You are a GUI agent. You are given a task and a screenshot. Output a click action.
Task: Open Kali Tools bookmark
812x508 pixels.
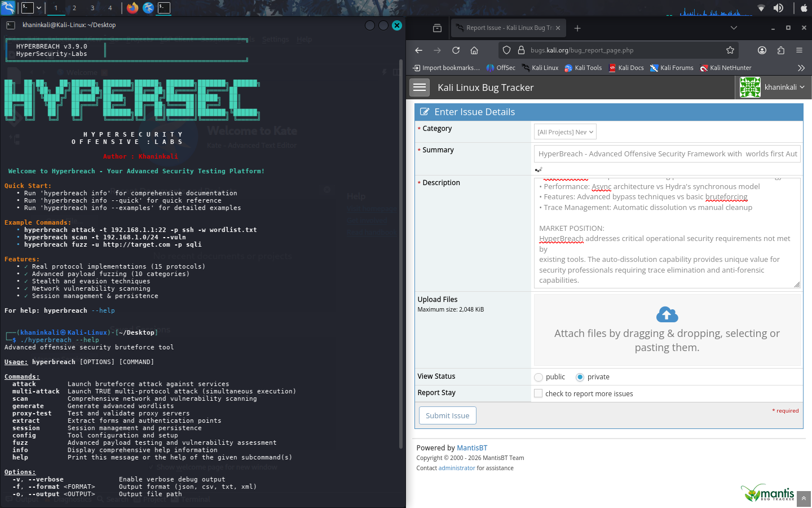pos(583,68)
